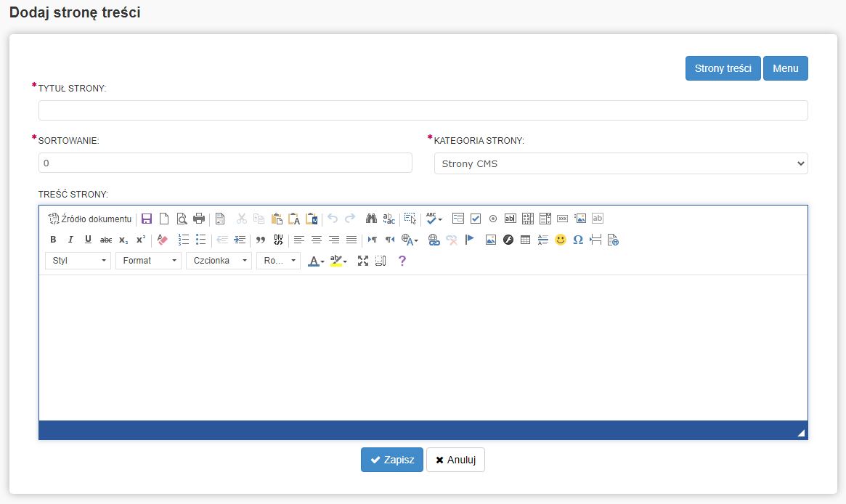Go to Strony treści
The image size is (846, 504).
point(723,68)
